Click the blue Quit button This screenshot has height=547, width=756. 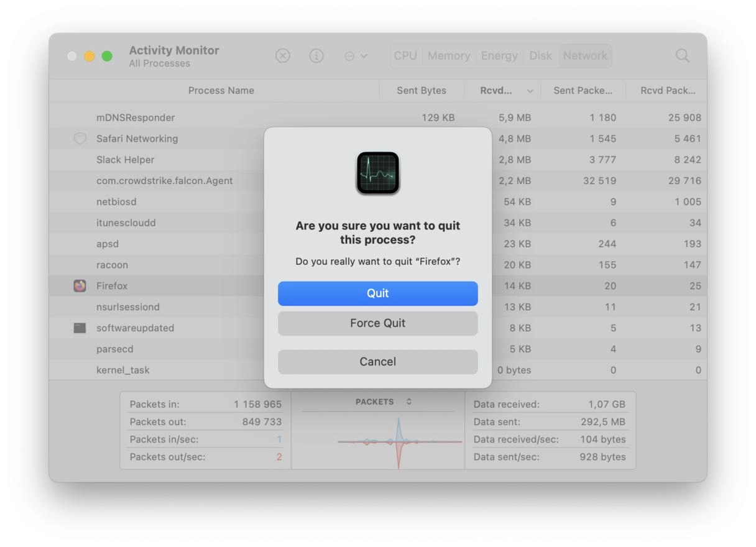pos(378,293)
